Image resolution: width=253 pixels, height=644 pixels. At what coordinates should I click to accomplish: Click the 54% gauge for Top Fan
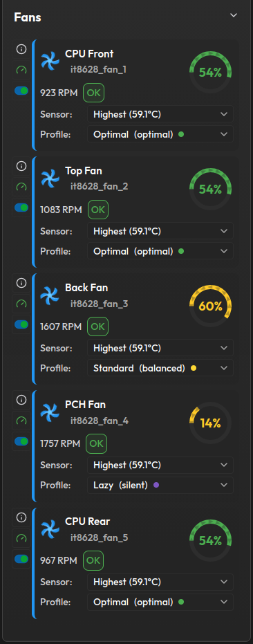point(210,189)
